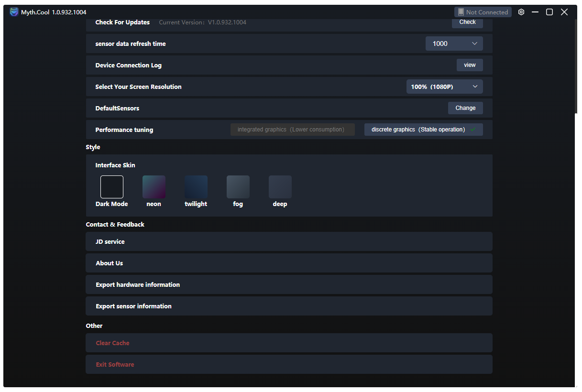Maximize the Myth.Cool window
Image resolution: width=582 pixels, height=392 pixels.
549,12
